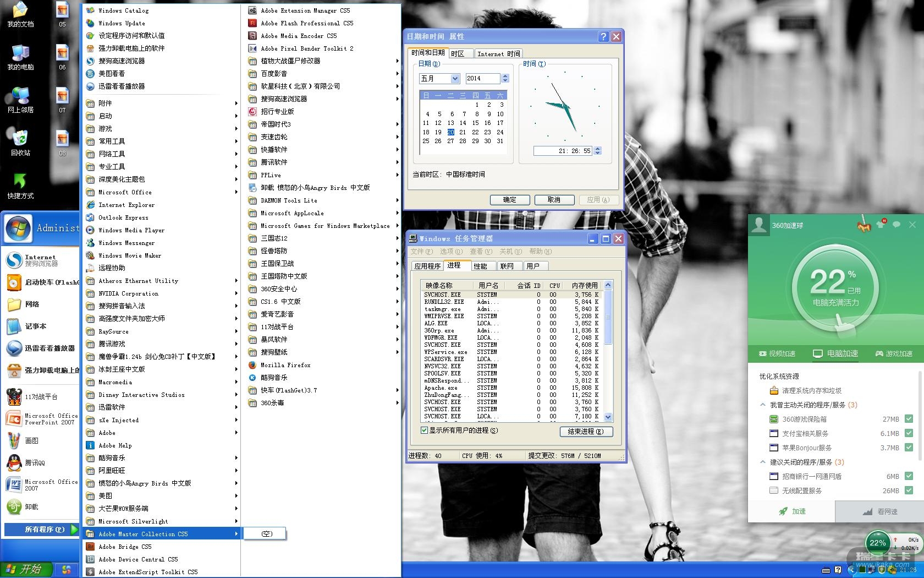Switch to the Internet Time tab
This screenshot has height=578, width=924.
coord(498,53)
